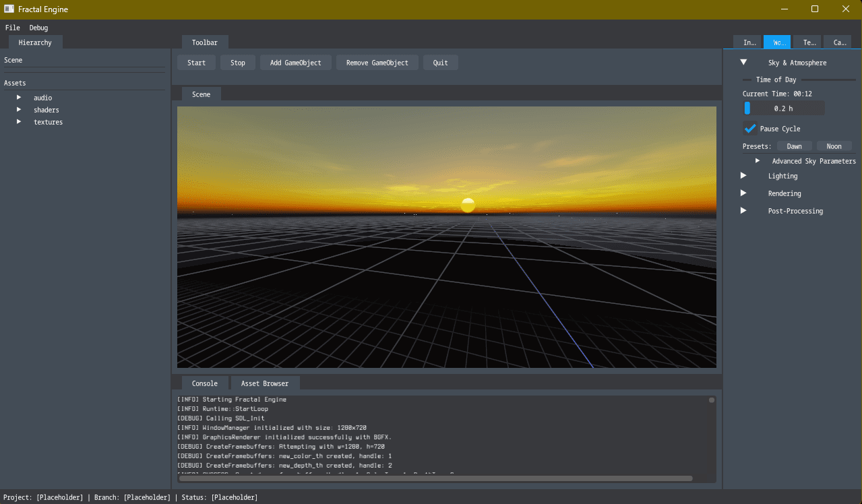This screenshot has height=504, width=862.
Task: Expand the Lighting section
Action: coord(743,176)
